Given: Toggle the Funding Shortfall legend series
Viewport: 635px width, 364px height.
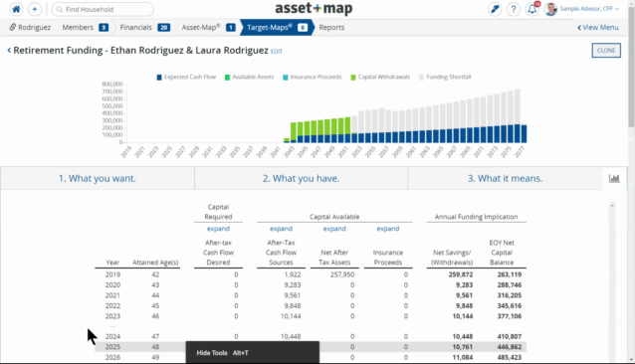Looking at the screenshot, I should pyautogui.click(x=445, y=77).
